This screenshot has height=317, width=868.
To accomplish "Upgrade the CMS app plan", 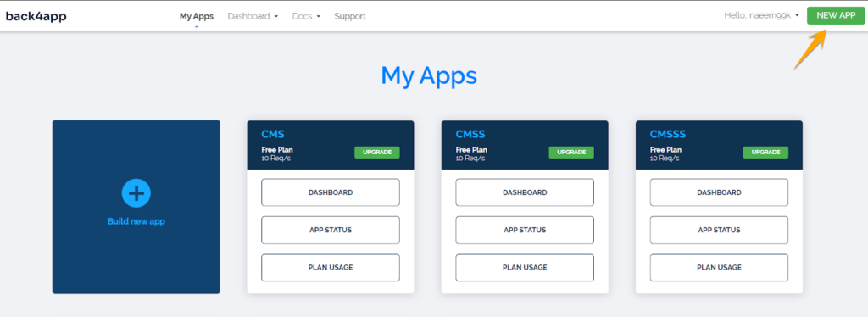I will (377, 152).
